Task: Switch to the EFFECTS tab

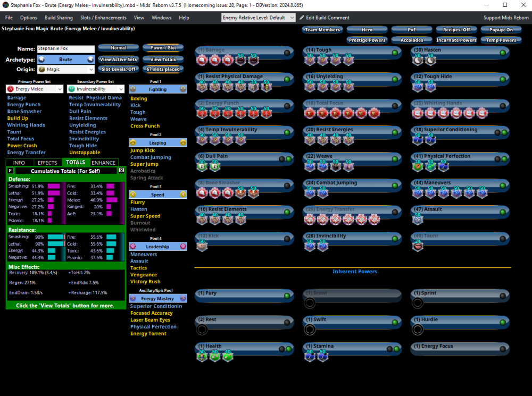Action: 47,163
